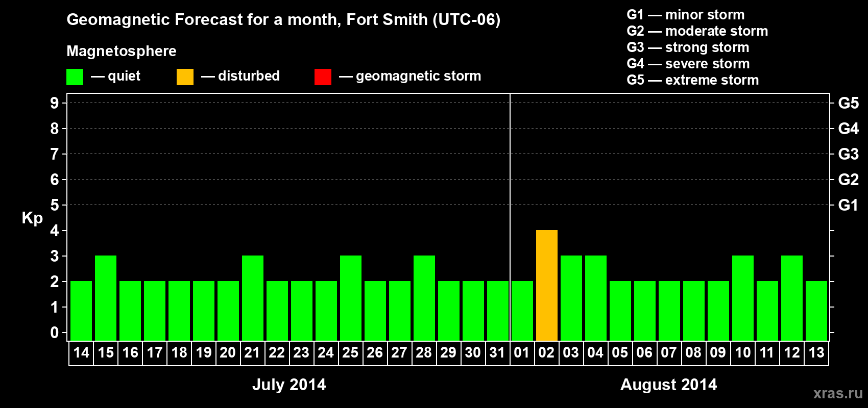
Task: Click the G2 moderate storm legend line
Action: pos(697,31)
